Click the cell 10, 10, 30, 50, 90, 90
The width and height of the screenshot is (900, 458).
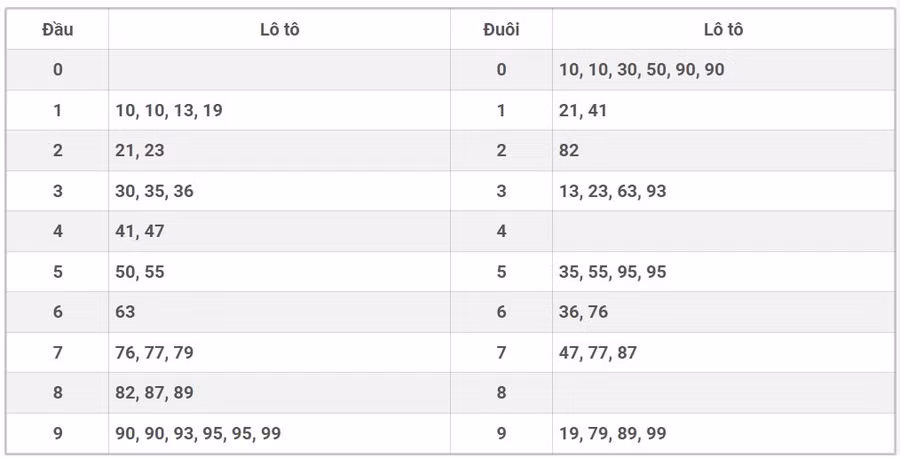[642, 70]
